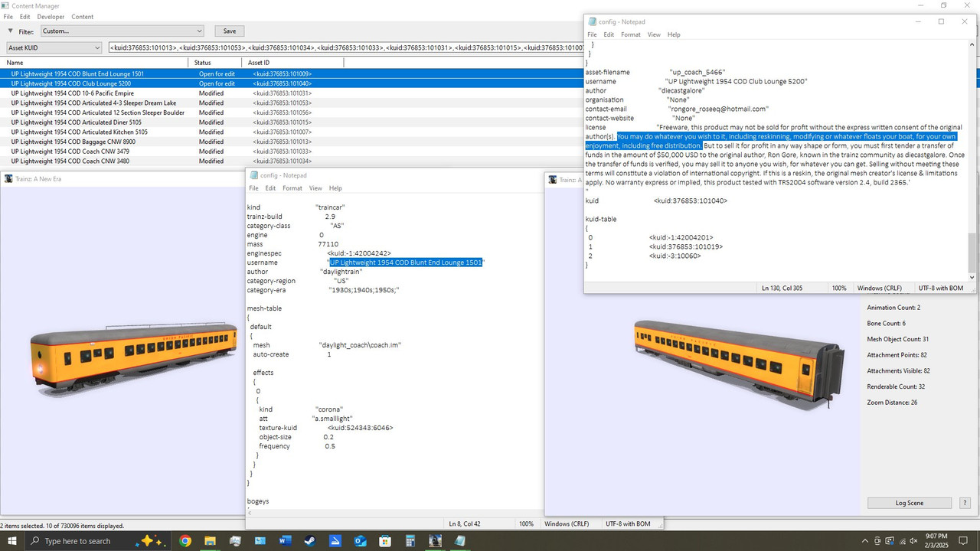Open Help menu in lower Notepad
Image resolution: width=980 pixels, height=551 pixels.
pyautogui.click(x=335, y=188)
